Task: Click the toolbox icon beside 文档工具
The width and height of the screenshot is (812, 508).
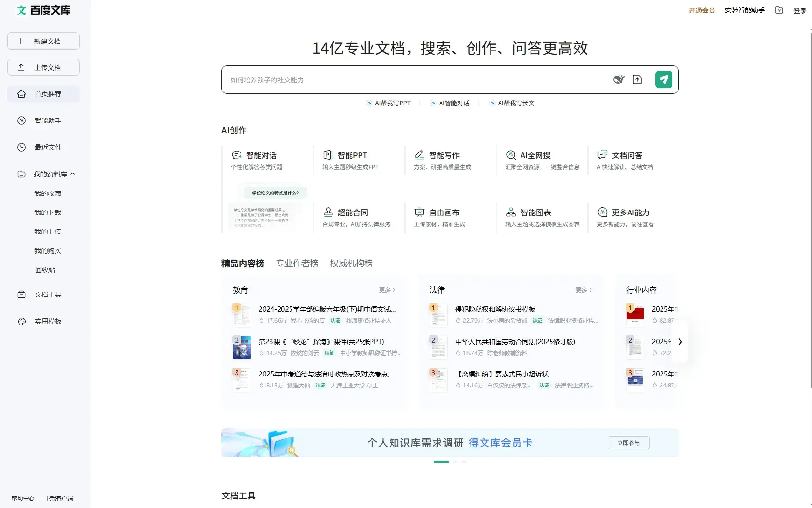Action: [x=21, y=295]
